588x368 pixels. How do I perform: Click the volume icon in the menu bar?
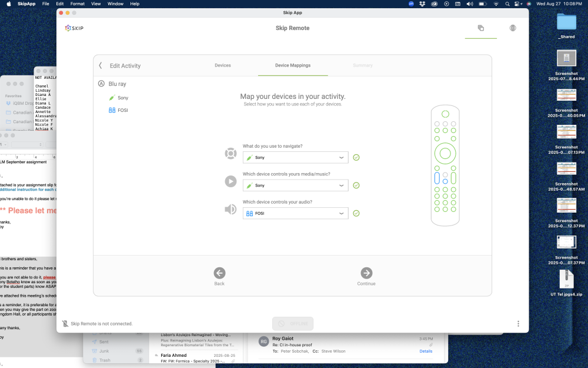click(x=470, y=4)
